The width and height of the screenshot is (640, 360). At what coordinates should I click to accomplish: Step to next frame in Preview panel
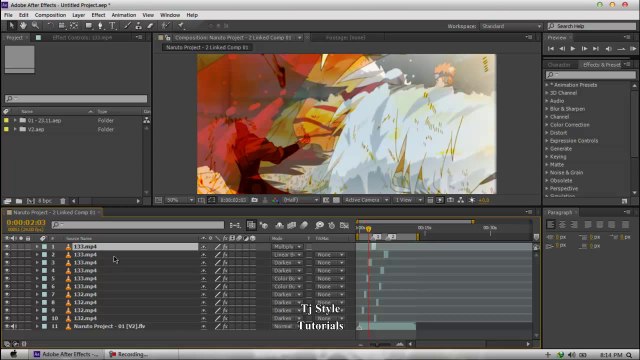pyautogui.click(x=584, y=49)
